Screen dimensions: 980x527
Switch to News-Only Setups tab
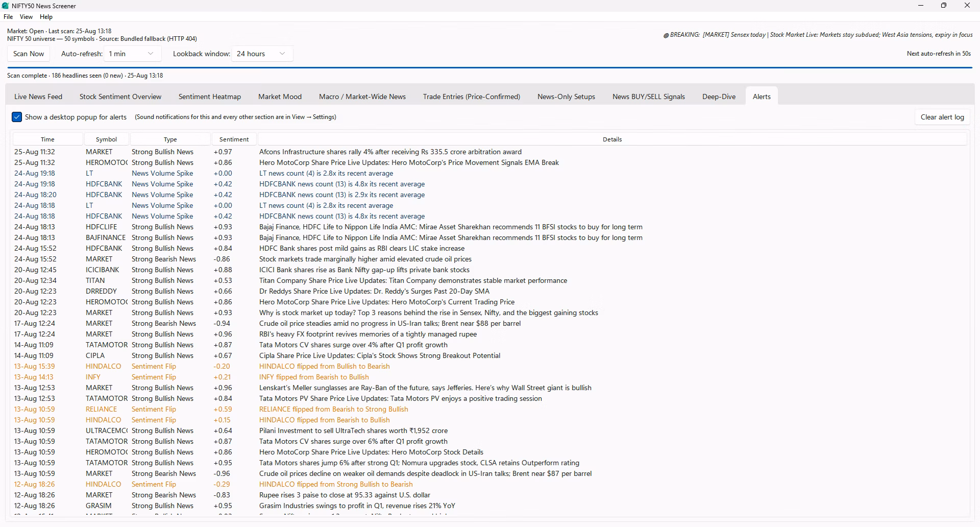click(566, 97)
